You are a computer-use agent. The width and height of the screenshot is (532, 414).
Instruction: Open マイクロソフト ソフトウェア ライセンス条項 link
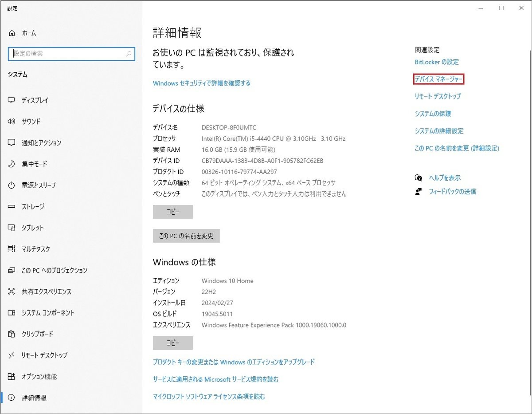[x=209, y=397]
